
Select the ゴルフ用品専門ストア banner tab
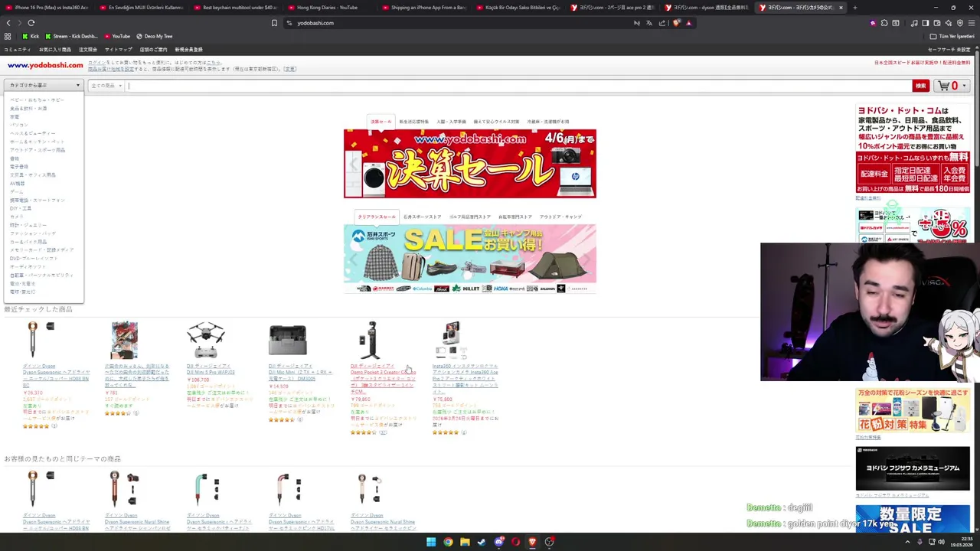(469, 217)
